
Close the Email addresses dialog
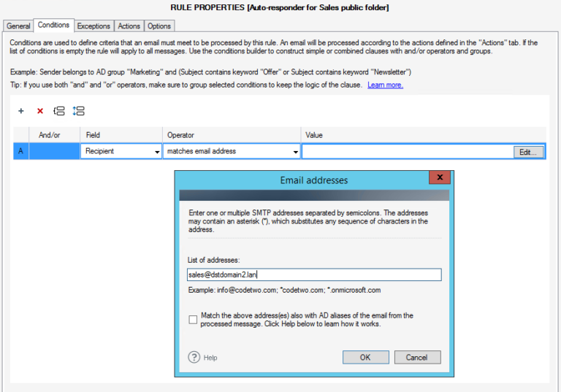pyautogui.click(x=439, y=178)
